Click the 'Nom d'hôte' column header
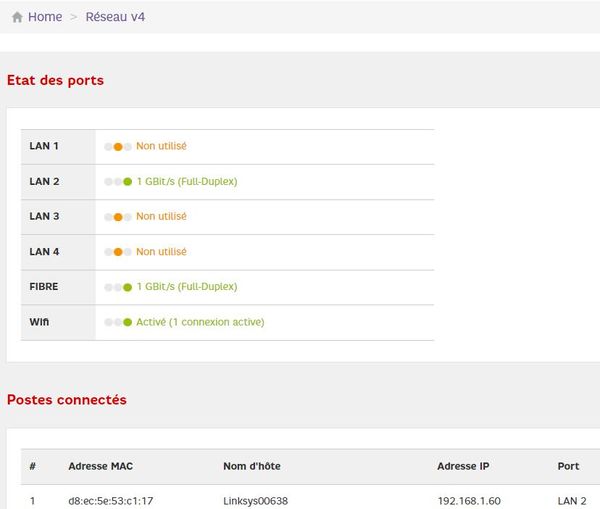 tap(253, 467)
